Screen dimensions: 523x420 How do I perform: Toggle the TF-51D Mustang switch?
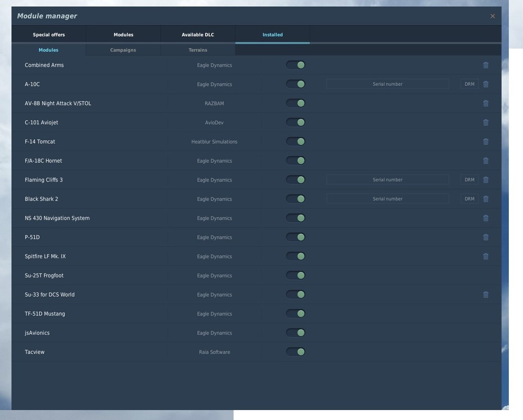(295, 314)
